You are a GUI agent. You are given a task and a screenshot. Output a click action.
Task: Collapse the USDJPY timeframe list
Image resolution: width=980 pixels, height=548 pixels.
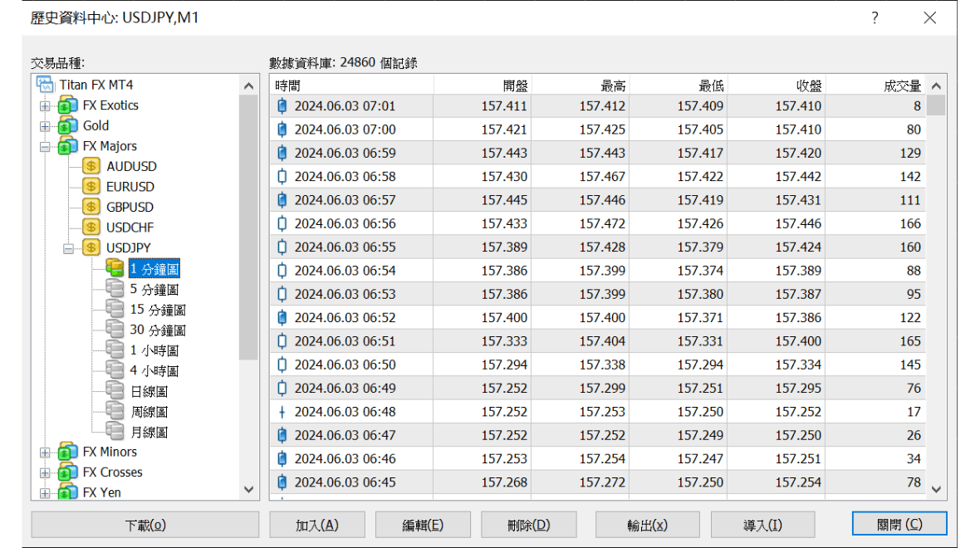click(x=69, y=248)
